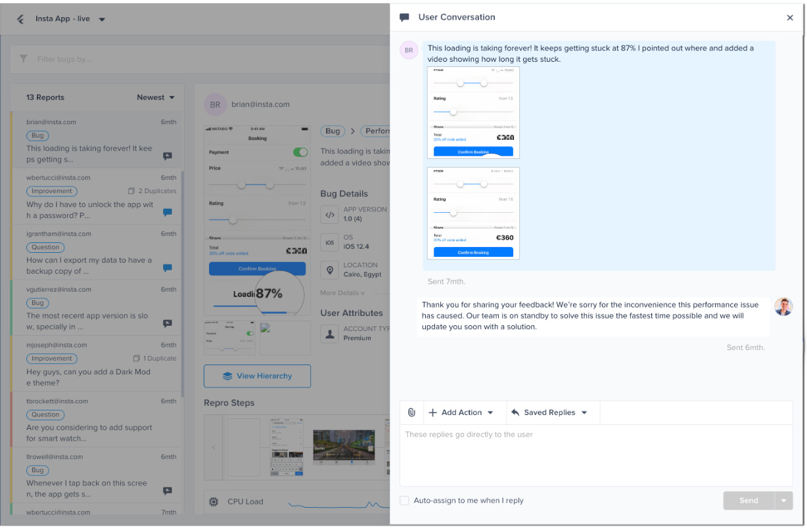Click the Send button
Viewport: 807px width, 532px height.
(749, 500)
